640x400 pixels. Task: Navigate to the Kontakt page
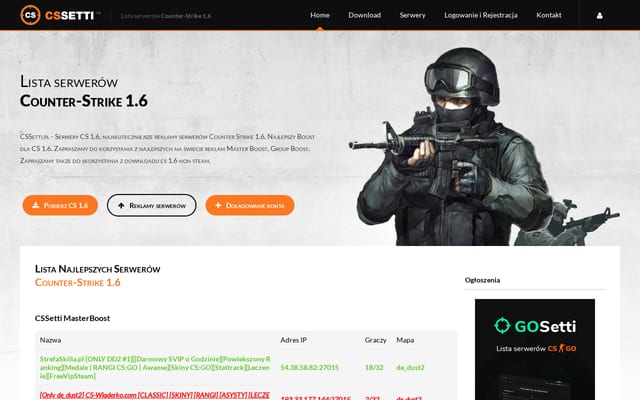[x=549, y=15]
